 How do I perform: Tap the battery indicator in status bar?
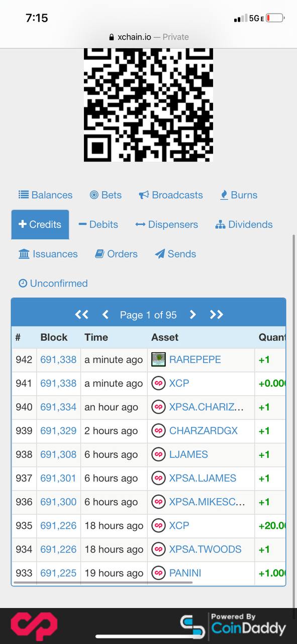pyautogui.click(x=275, y=18)
